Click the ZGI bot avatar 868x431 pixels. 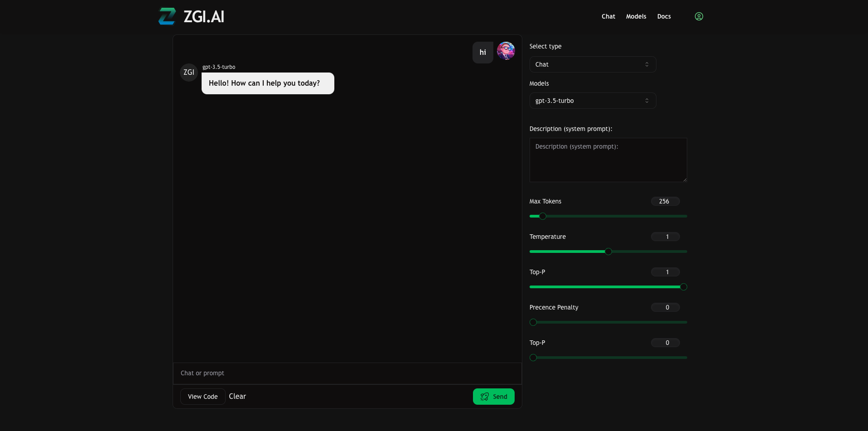point(189,73)
